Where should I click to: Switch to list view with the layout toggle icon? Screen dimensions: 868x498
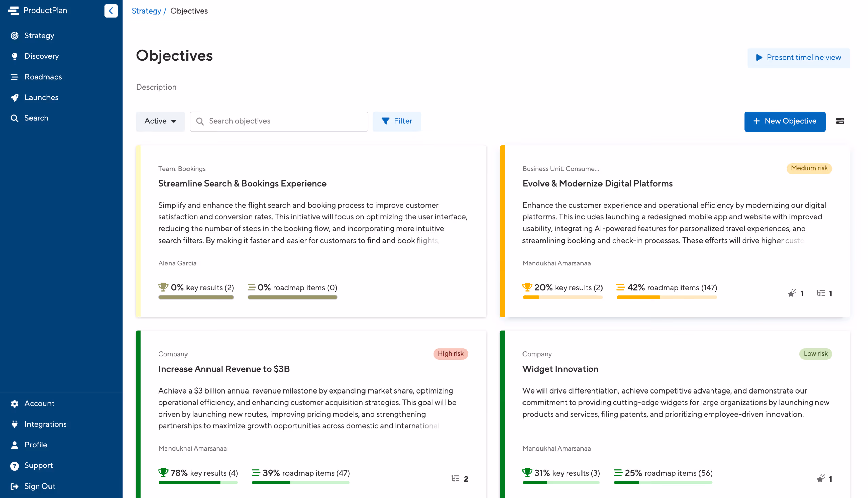click(x=840, y=121)
